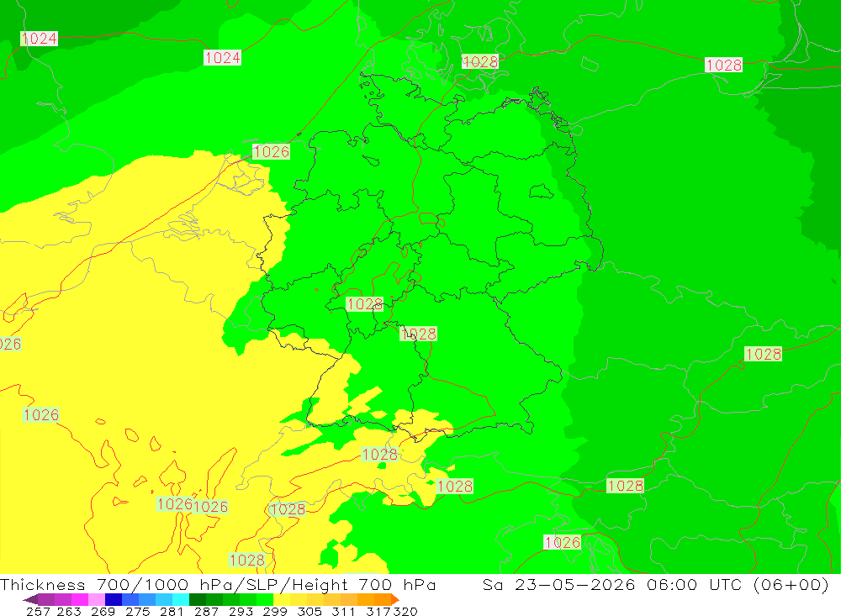
Task: Pick the brightest green swatch above 299
Action: click(265, 599)
